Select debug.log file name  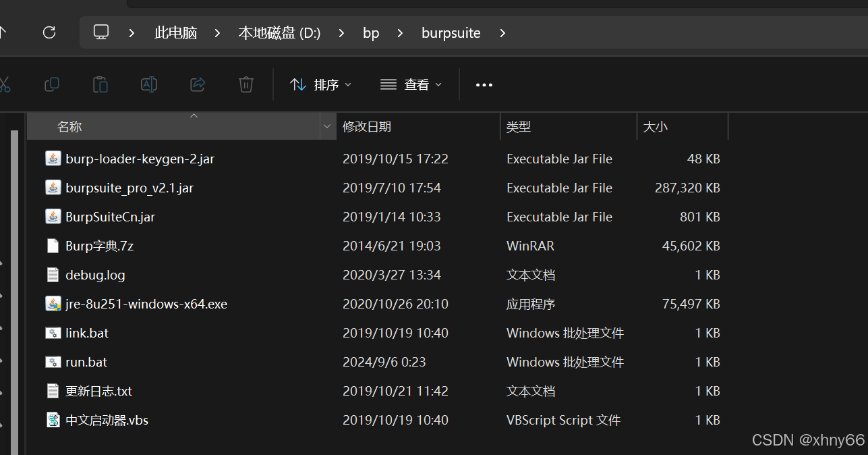click(95, 275)
